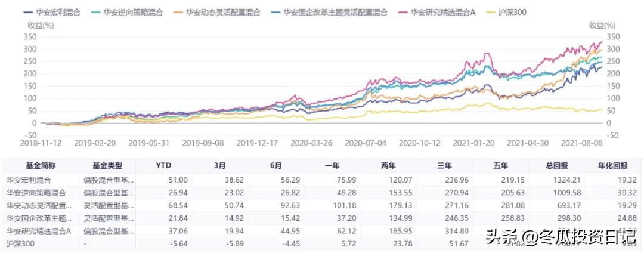Sort by the 总回报 column header

click(558, 165)
